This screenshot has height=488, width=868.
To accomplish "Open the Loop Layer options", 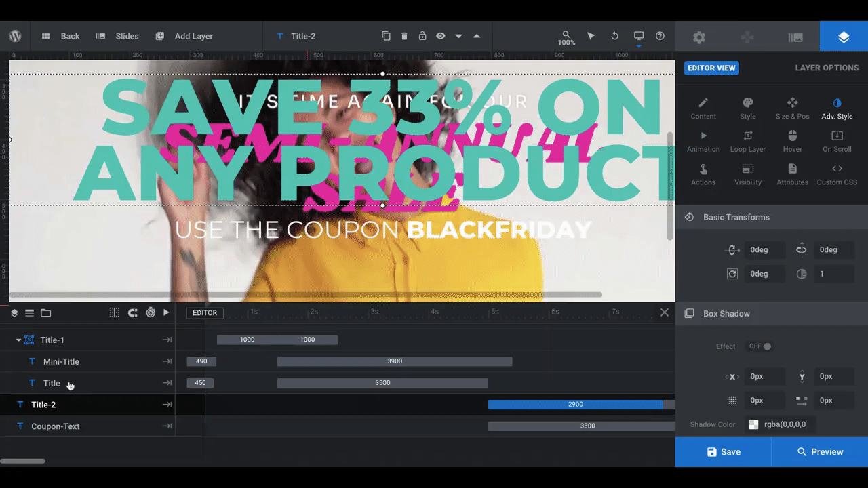I will (x=748, y=142).
